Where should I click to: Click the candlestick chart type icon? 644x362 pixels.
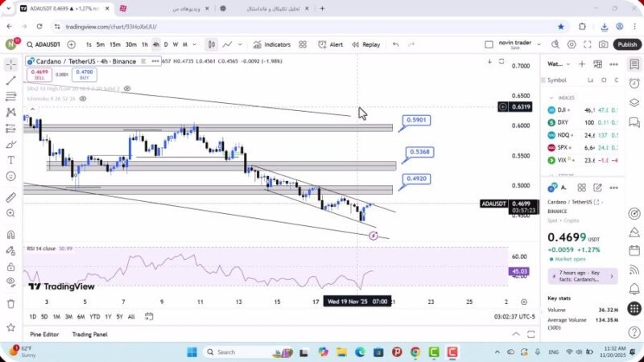[212, 45]
